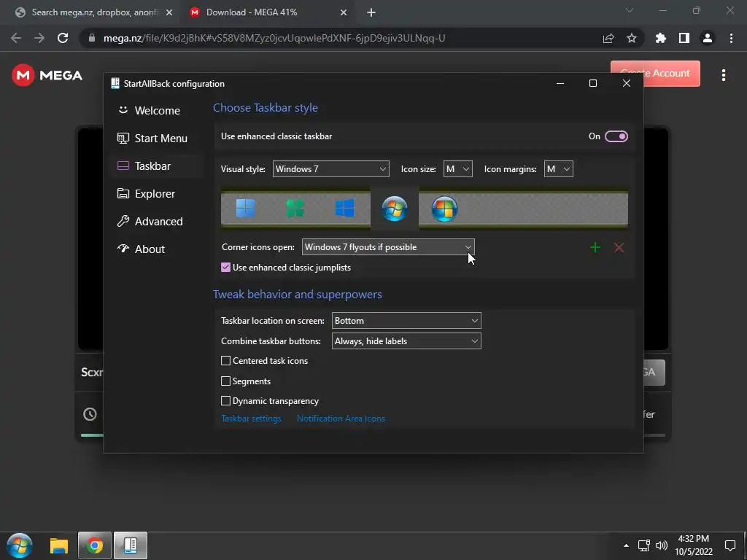The image size is (747, 560).
Task: Enable the Segments checkbox
Action: pos(226,381)
